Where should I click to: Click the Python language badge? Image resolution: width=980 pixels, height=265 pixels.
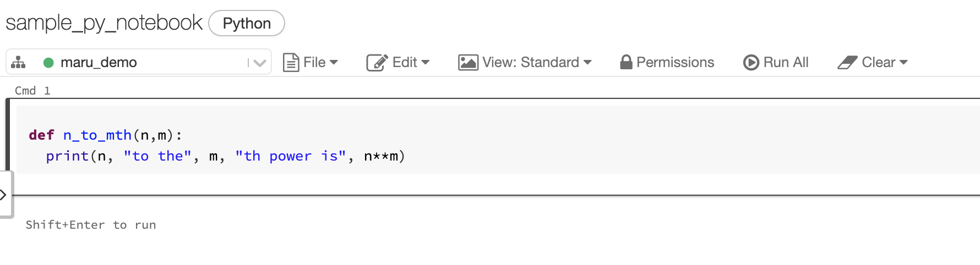point(247,23)
